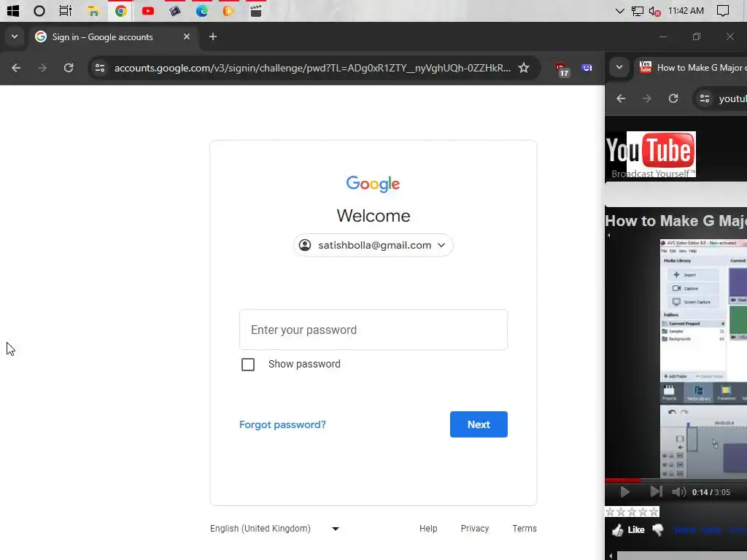Bookmark this page with the star icon
Image resolution: width=747 pixels, height=560 pixels.
(x=524, y=68)
